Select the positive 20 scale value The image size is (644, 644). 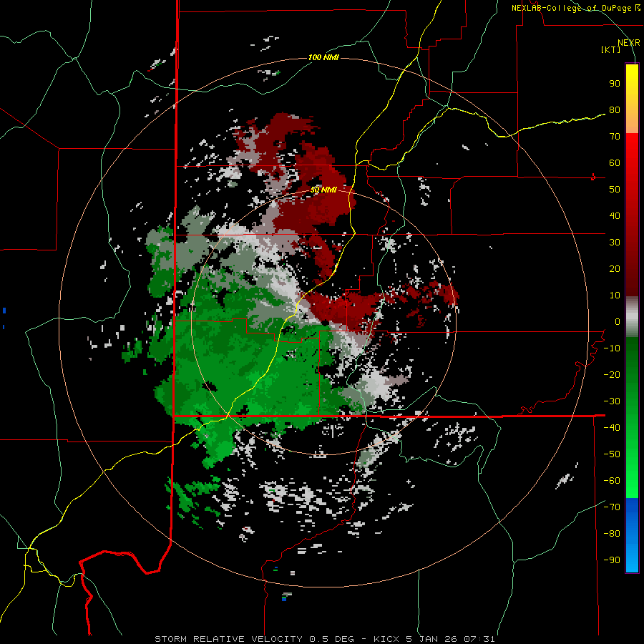coord(615,269)
